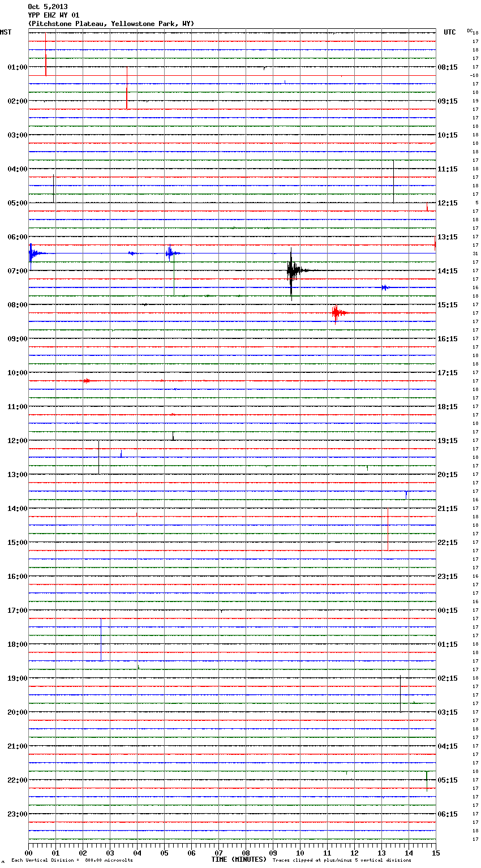Click minute "01" on the bottom time axis
481x868 pixels.
pos(55,853)
